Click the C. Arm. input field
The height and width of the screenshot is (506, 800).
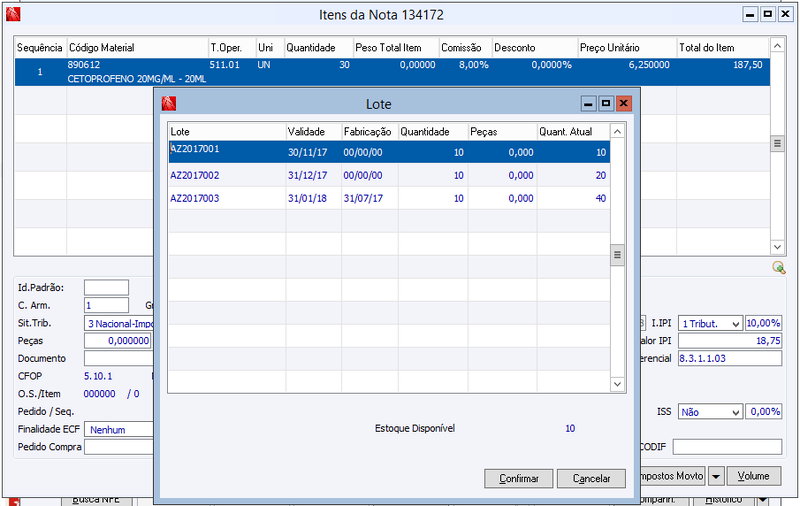(x=106, y=305)
